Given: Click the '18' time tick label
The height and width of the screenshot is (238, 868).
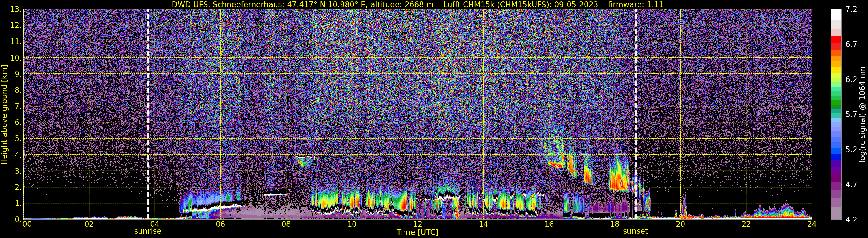Looking at the screenshot, I should 614,224.
